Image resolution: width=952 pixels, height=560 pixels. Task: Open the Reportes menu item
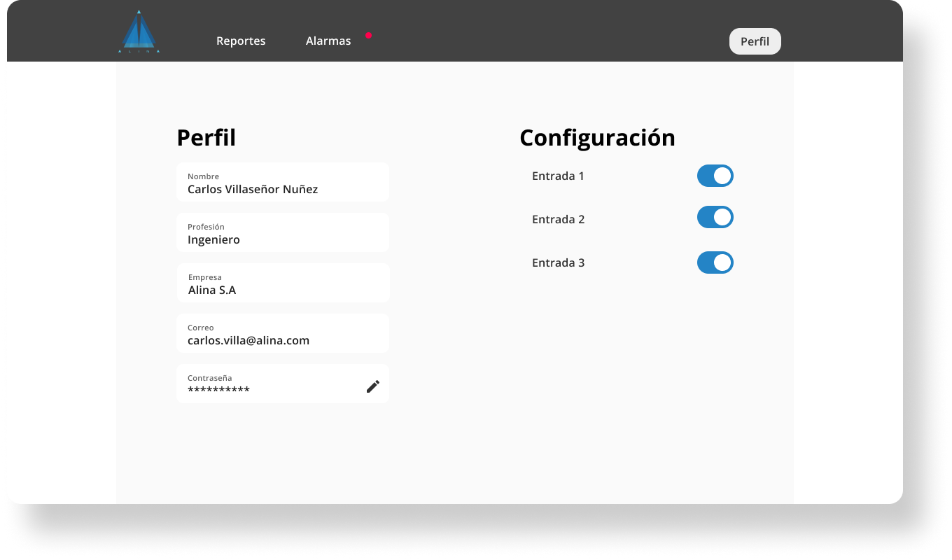[x=241, y=41]
